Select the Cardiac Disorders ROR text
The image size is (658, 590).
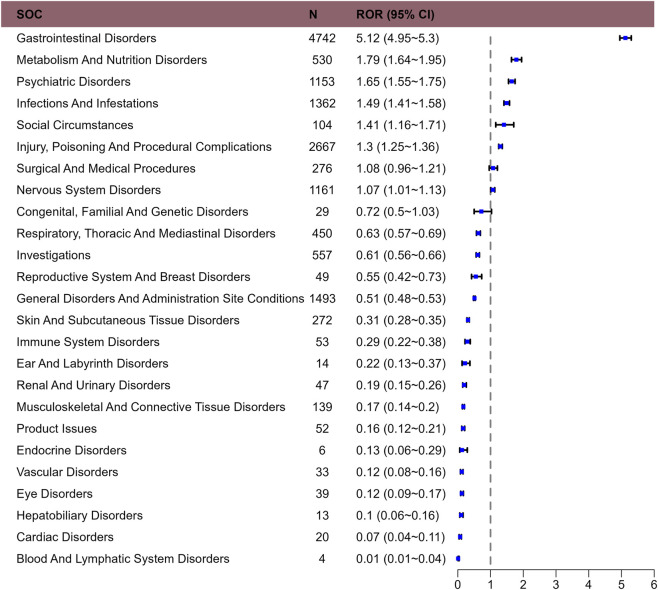point(401,537)
